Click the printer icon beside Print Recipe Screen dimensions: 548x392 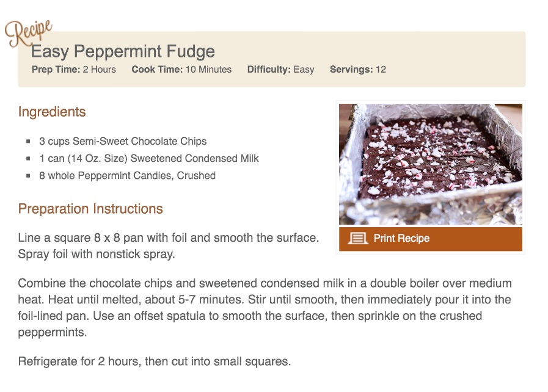point(357,239)
